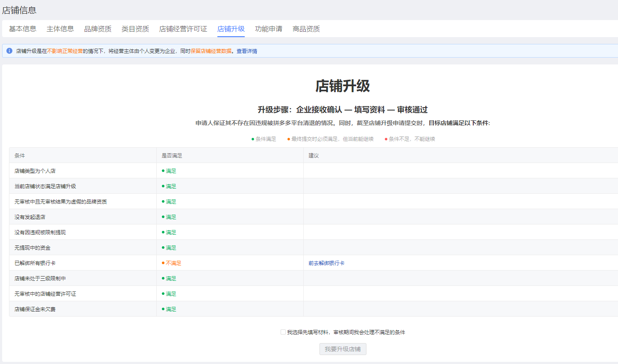Open the 商品资质 tab
Image resolution: width=618 pixels, height=364 pixels.
click(x=306, y=29)
